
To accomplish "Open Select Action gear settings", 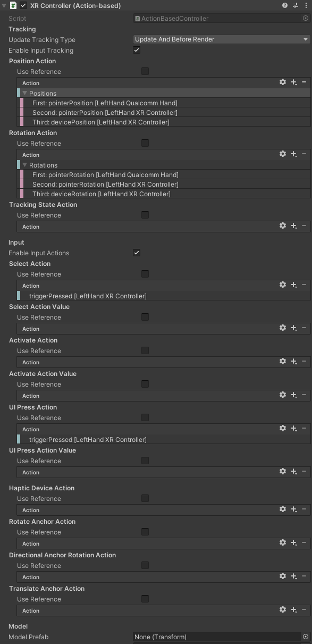I will pyautogui.click(x=283, y=285).
